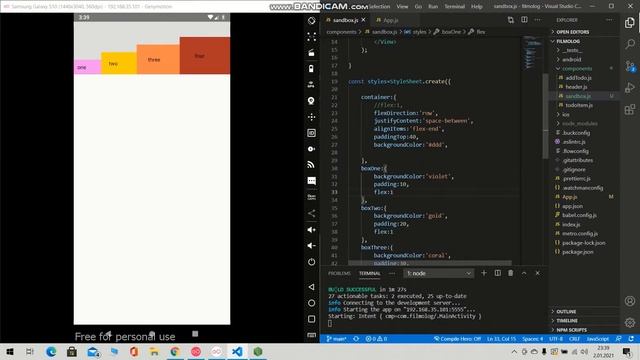Screen dimensions: 640x360
Task: Open the Run menu
Action: (x=433, y=7)
